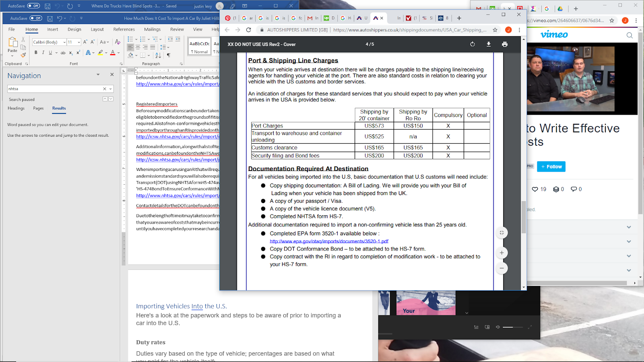
Task: Adjust the video player volume slider
Action: (x=512, y=327)
